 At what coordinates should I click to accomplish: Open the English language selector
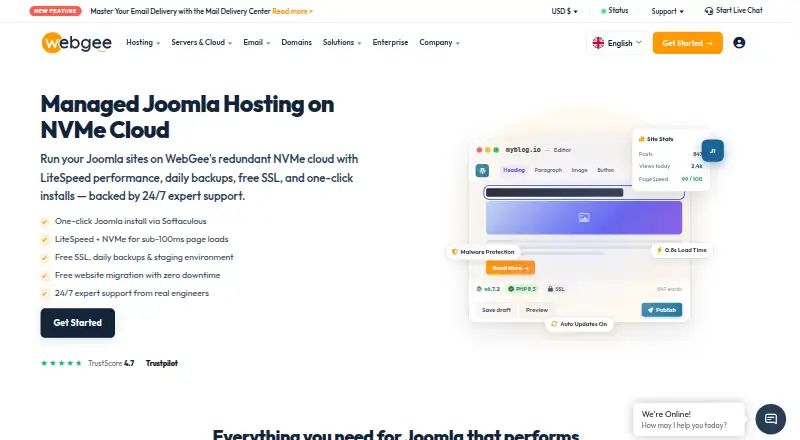(x=617, y=43)
